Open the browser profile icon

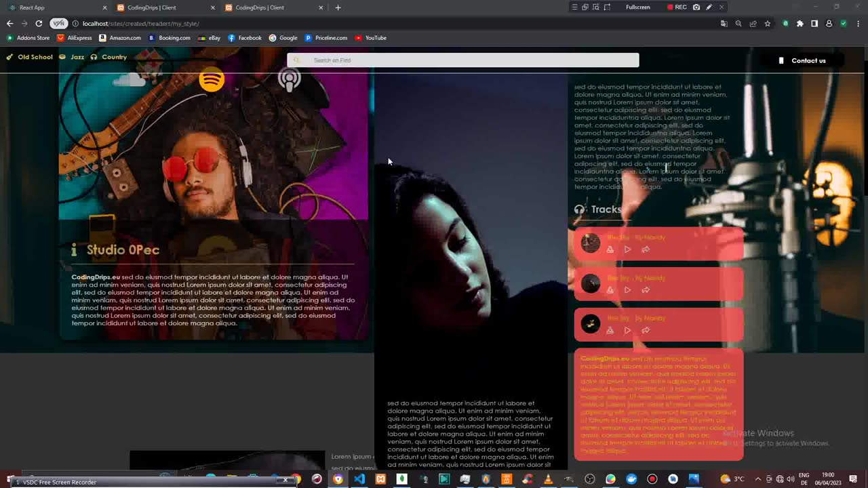click(829, 24)
